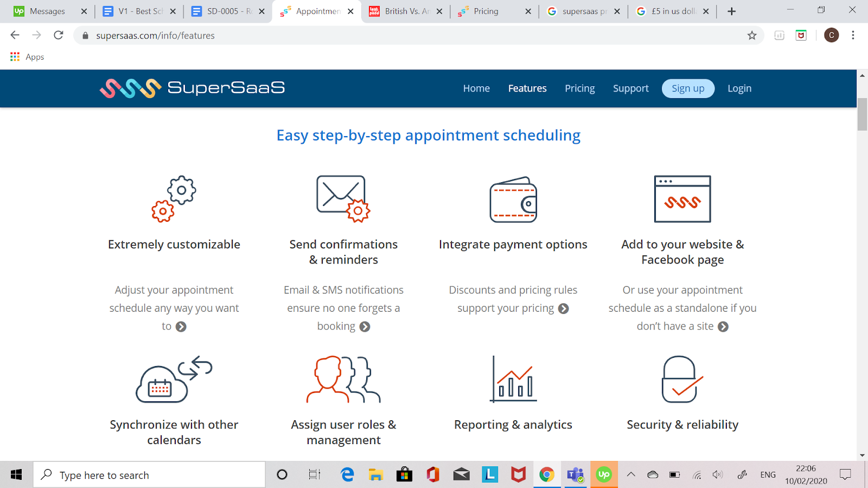Click 'Send confirmations & reminders' heading
This screenshot has width=868, height=488.
pos(343,252)
